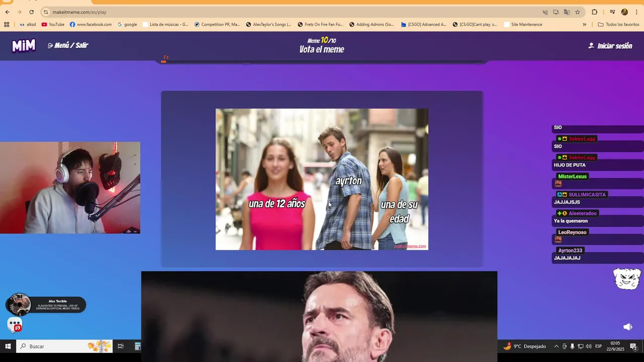The image size is (644, 362).
Task: Toggle the game sound speaker icon
Action: pos(627,327)
